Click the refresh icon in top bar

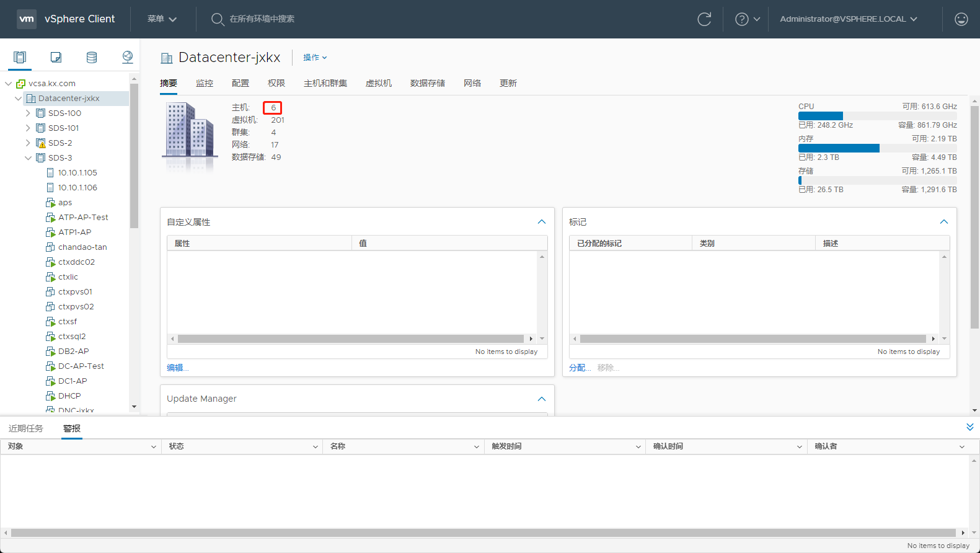tap(704, 19)
